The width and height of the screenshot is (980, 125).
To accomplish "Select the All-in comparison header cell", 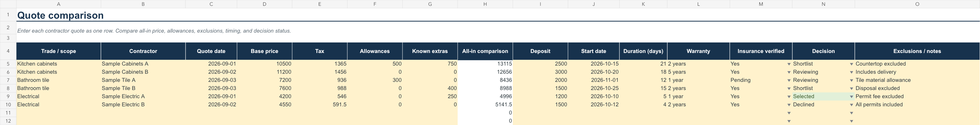I will coord(485,51).
